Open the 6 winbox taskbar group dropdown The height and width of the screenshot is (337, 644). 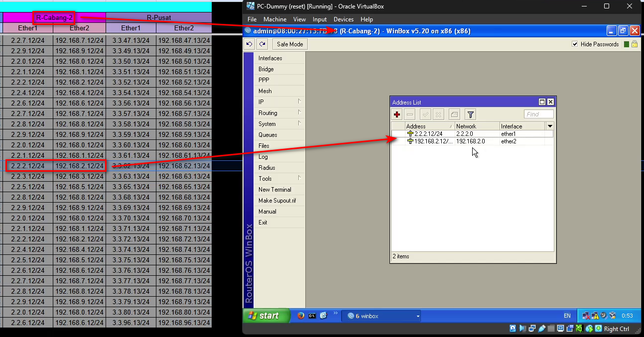[418, 316]
